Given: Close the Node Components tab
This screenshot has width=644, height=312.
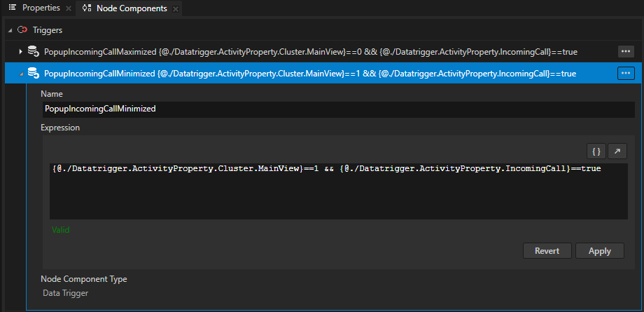Looking at the screenshot, I should pos(175,9).
